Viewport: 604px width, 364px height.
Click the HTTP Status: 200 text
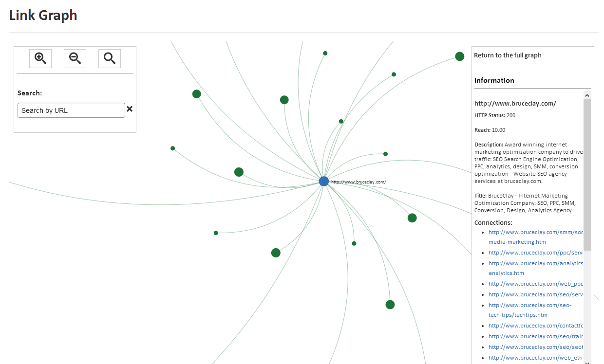click(495, 115)
